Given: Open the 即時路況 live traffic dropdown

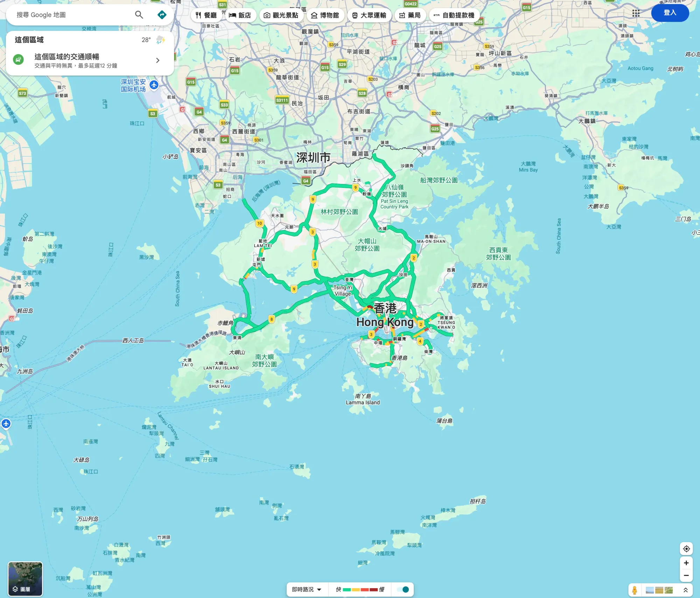Looking at the screenshot, I should tap(307, 590).
